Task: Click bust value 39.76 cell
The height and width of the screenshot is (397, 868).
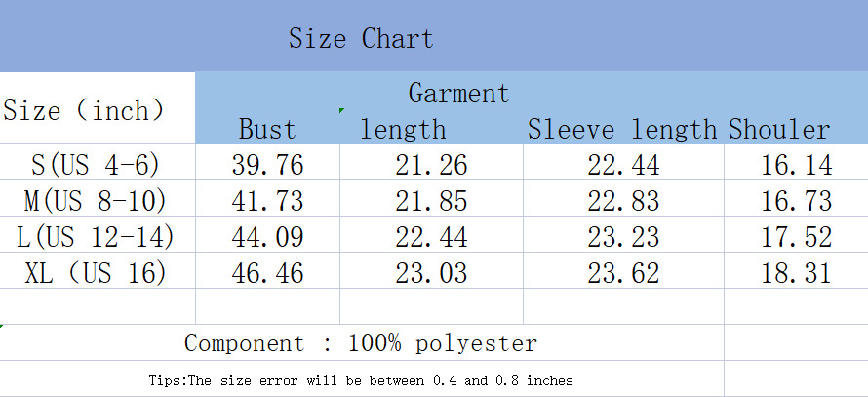Action: 267,164
